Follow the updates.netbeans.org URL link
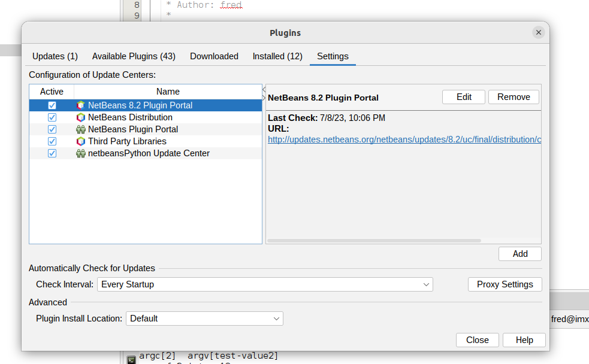The image size is (589, 364). click(404, 139)
